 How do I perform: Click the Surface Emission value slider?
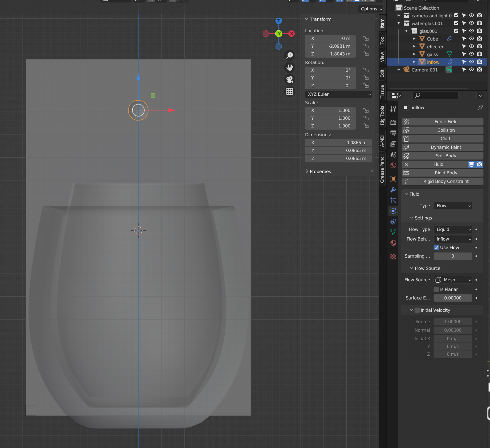coord(453,298)
